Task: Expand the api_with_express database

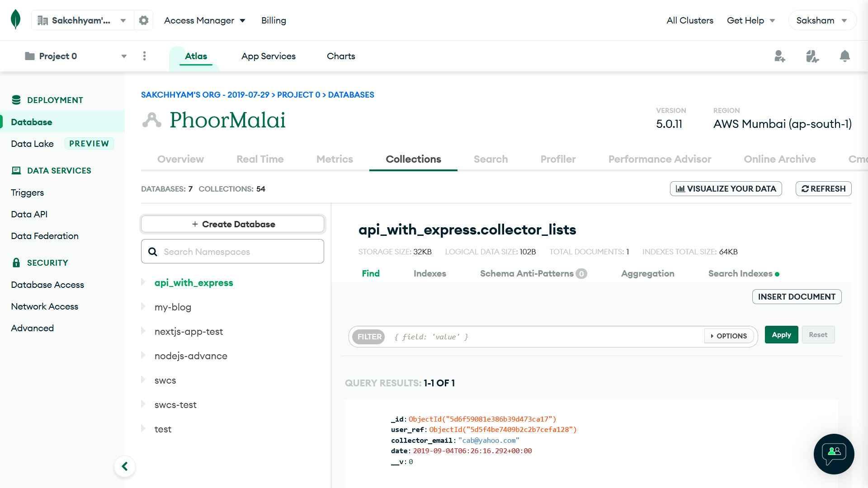Action: 143,282
